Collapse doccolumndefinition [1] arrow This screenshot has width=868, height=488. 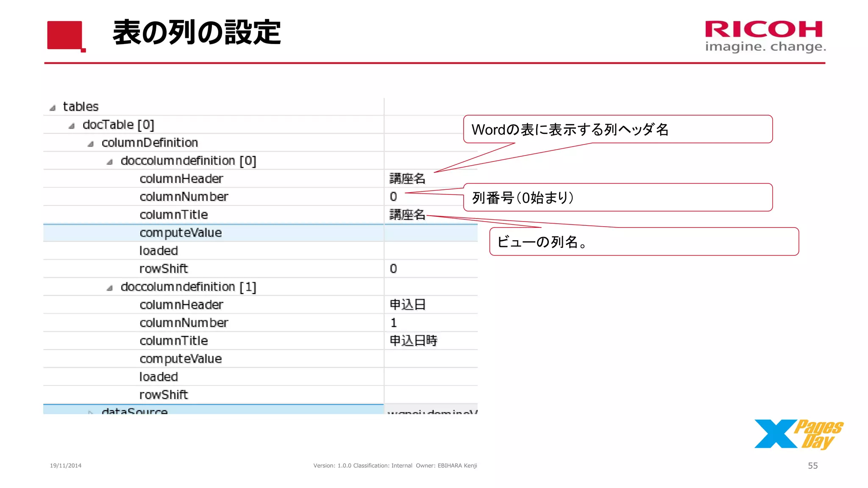110,288
